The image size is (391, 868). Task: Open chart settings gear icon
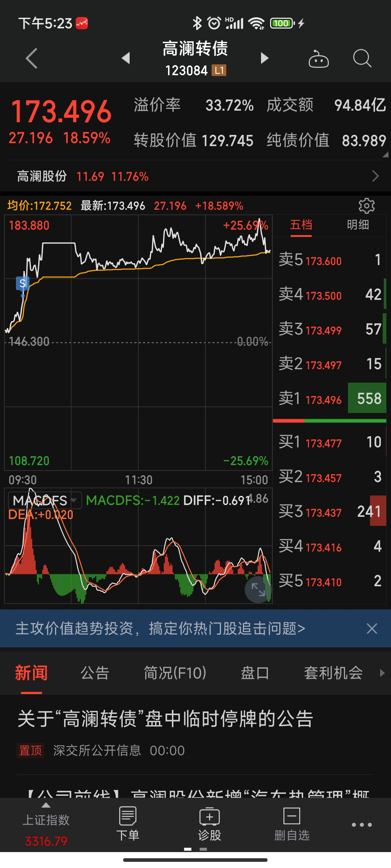pos(366,205)
